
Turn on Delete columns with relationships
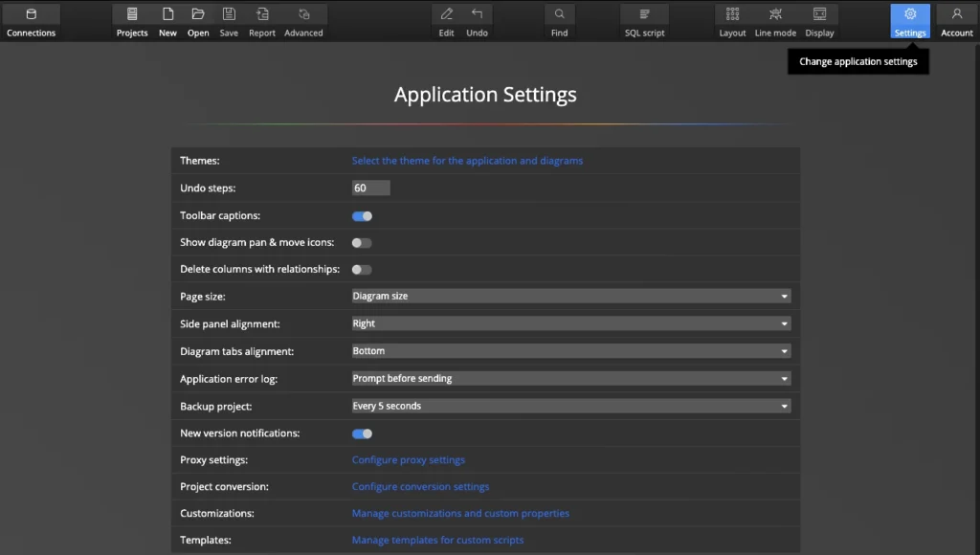(x=362, y=270)
